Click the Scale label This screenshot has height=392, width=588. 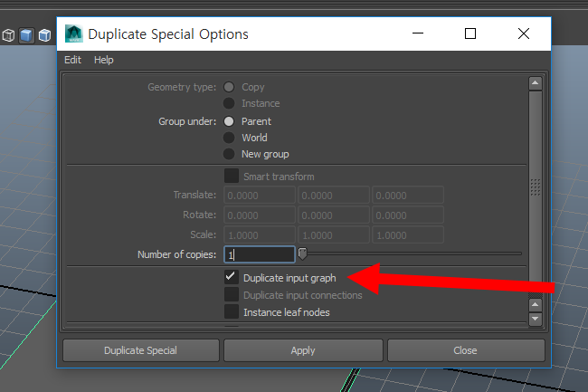click(x=204, y=234)
